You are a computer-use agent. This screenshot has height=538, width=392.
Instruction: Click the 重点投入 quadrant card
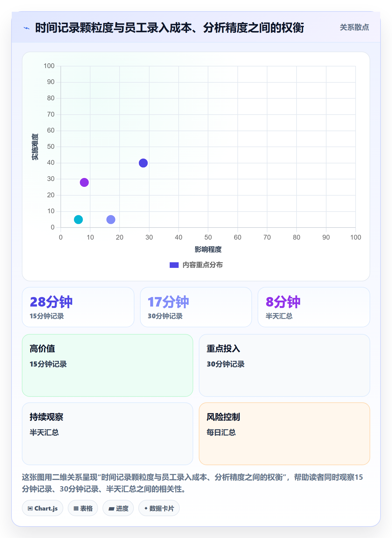click(284, 365)
